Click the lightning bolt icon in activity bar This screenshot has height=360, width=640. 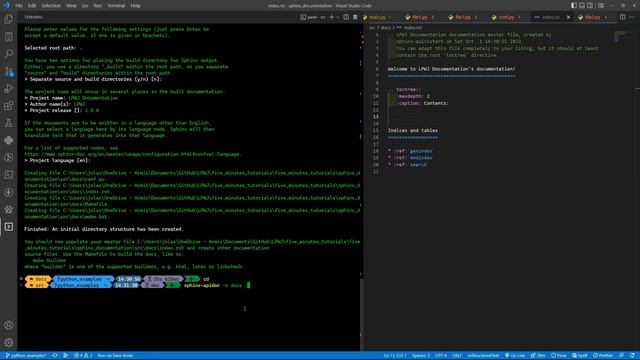coord(9,192)
